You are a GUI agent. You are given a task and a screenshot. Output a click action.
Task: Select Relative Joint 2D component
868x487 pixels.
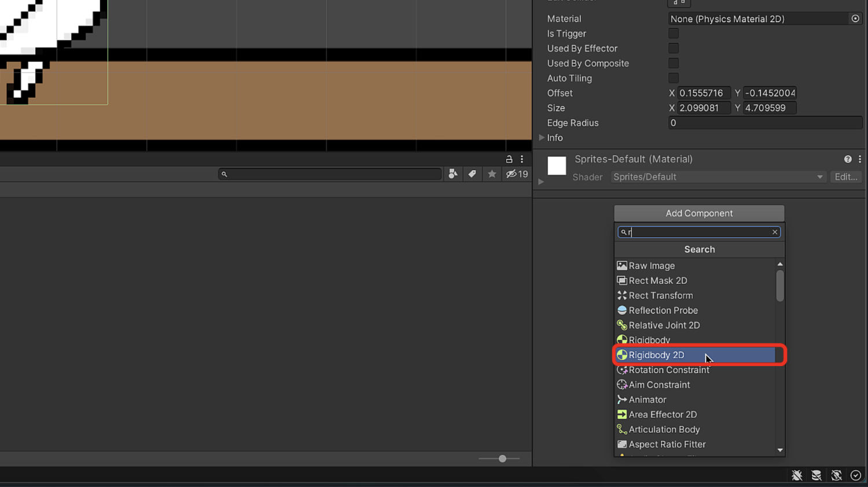point(695,325)
